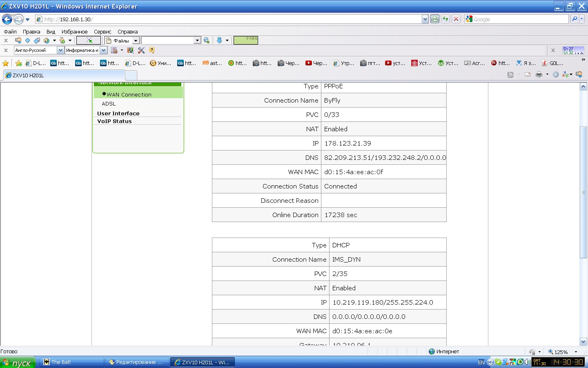Show more favorites bar items chevron

tap(583, 60)
